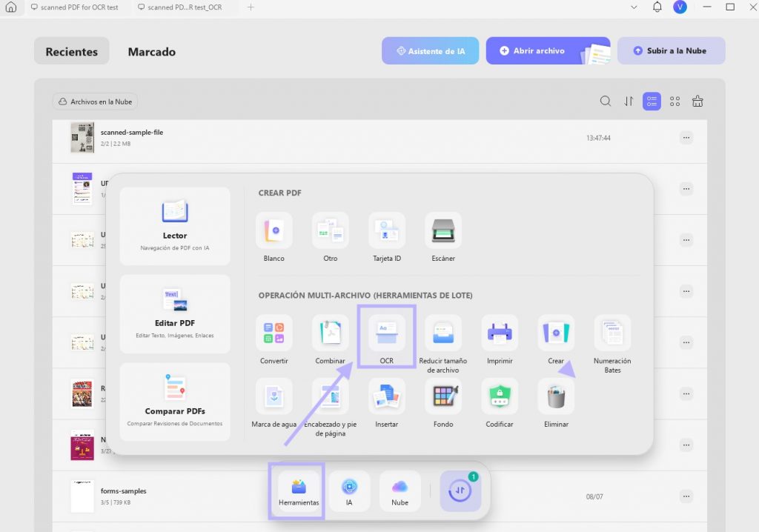Switch to 'scanned PD...R test_OCR' tab
759x532 pixels.
(180, 7)
